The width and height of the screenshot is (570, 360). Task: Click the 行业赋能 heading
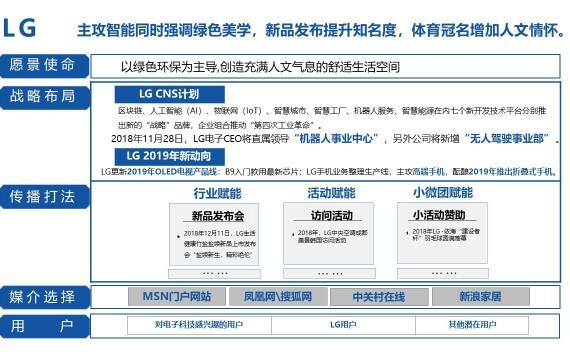217,193
